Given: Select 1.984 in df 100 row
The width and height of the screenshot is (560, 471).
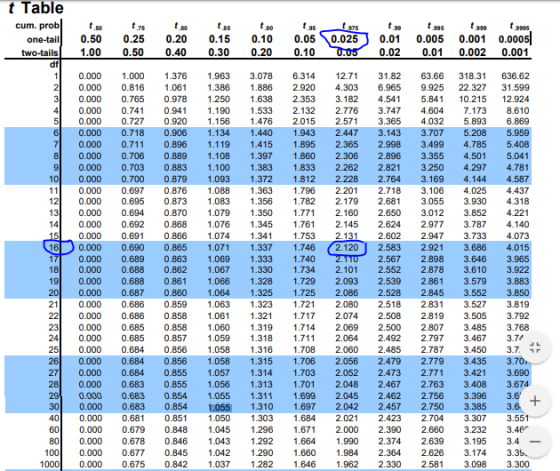Looking at the screenshot, I should click(x=346, y=453).
